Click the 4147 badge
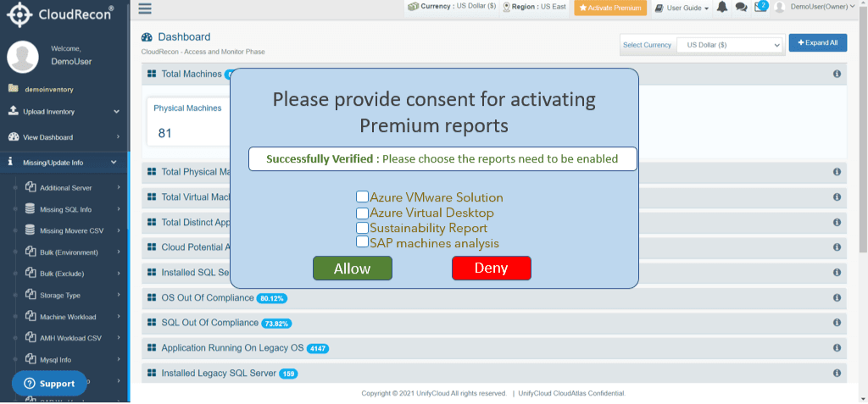Screen dimensions: 868x404 tap(319, 349)
